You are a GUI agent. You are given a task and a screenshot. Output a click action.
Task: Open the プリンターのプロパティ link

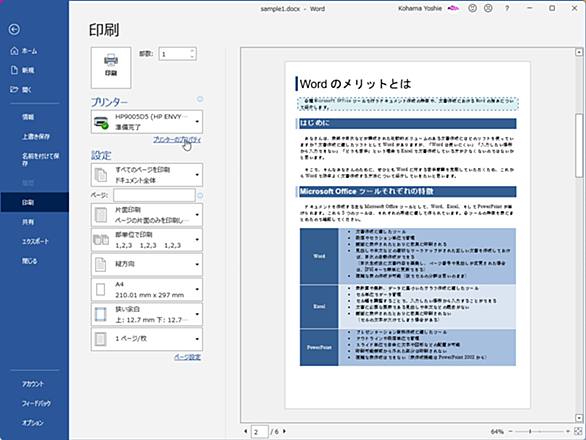click(x=177, y=140)
